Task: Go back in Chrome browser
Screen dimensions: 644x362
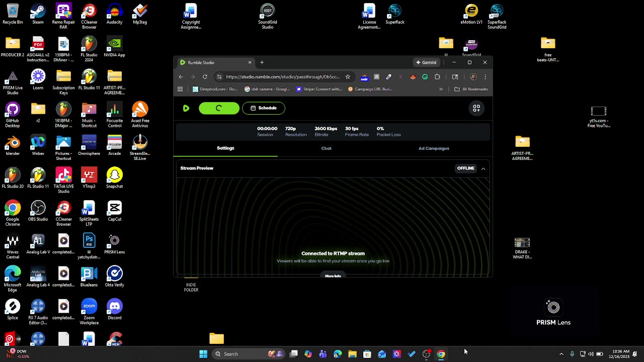Action: pyautogui.click(x=181, y=77)
